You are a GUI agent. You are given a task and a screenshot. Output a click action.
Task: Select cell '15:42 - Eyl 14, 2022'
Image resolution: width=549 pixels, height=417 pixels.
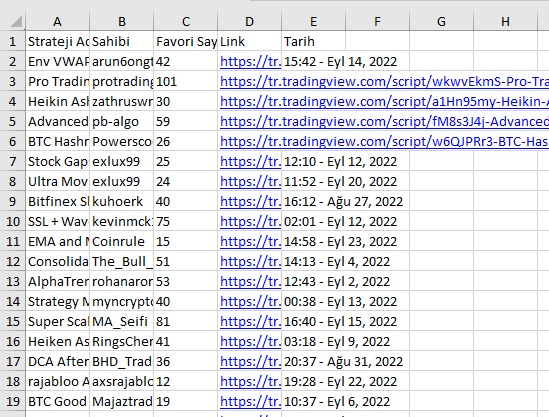(x=340, y=62)
